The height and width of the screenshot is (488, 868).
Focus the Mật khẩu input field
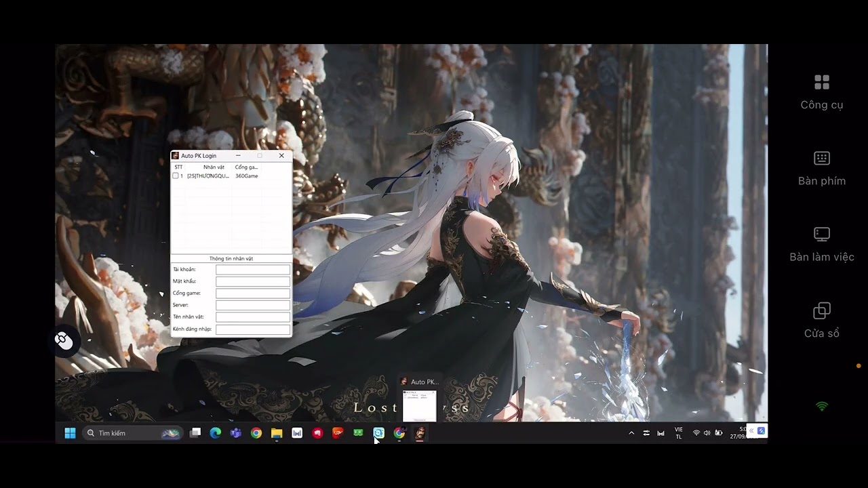pyautogui.click(x=253, y=281)
